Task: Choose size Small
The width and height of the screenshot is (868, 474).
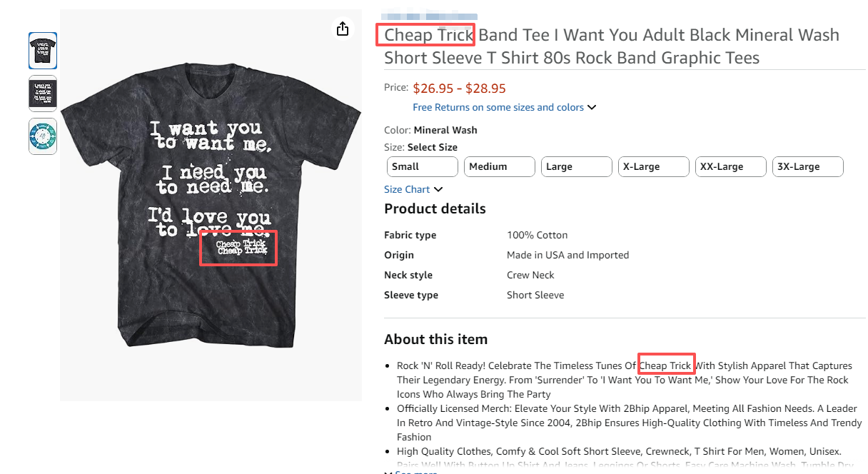Action: point(422,167)
